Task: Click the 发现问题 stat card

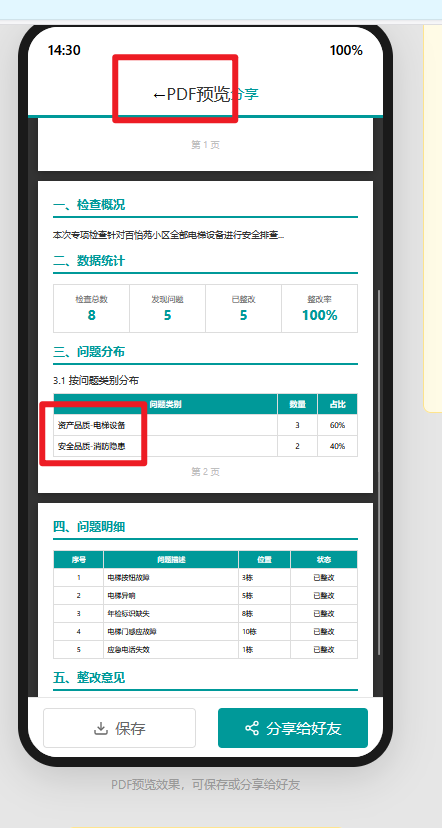Action: click(167, 308)
